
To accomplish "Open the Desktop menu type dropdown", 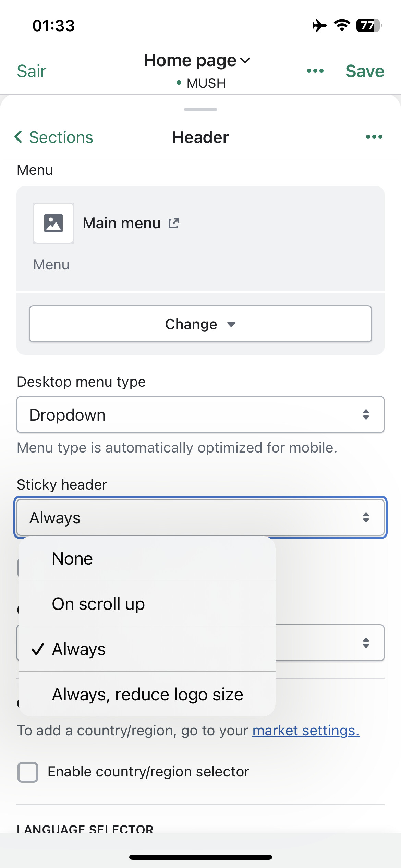I will (x=200, y=415).
